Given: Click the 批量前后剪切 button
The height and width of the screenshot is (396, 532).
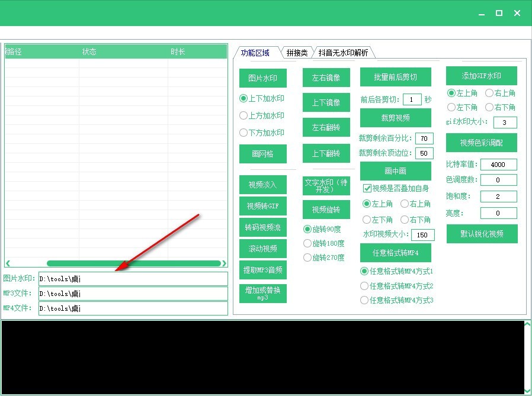Looking at the screenshot, I should (x=396, y=77).
